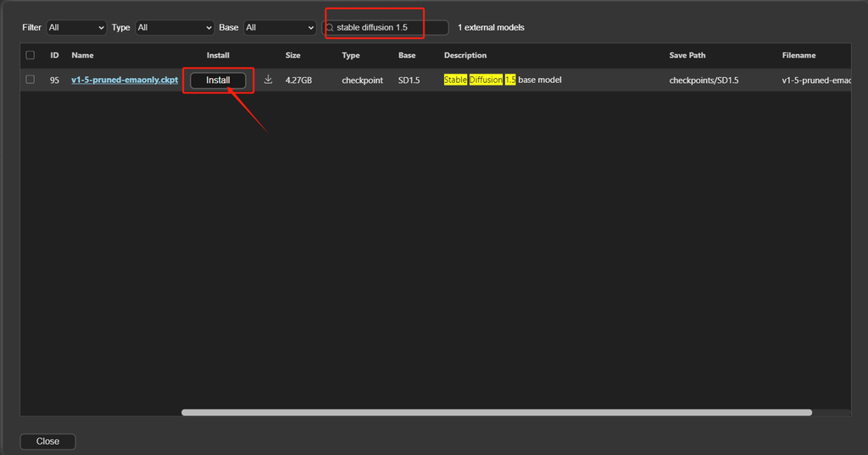This screenshot has width=868, height=455.
Task: Click the Base column header in table
Action: [x=407, y=55]
